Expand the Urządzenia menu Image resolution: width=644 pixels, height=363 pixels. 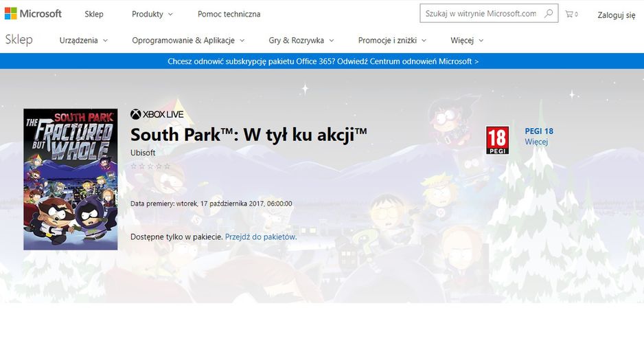click(x=83, y=41)
